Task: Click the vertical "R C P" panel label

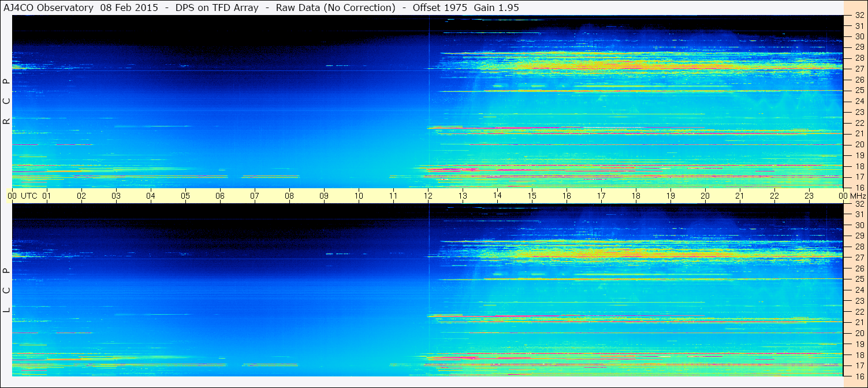Action: (x=6, y=102)
